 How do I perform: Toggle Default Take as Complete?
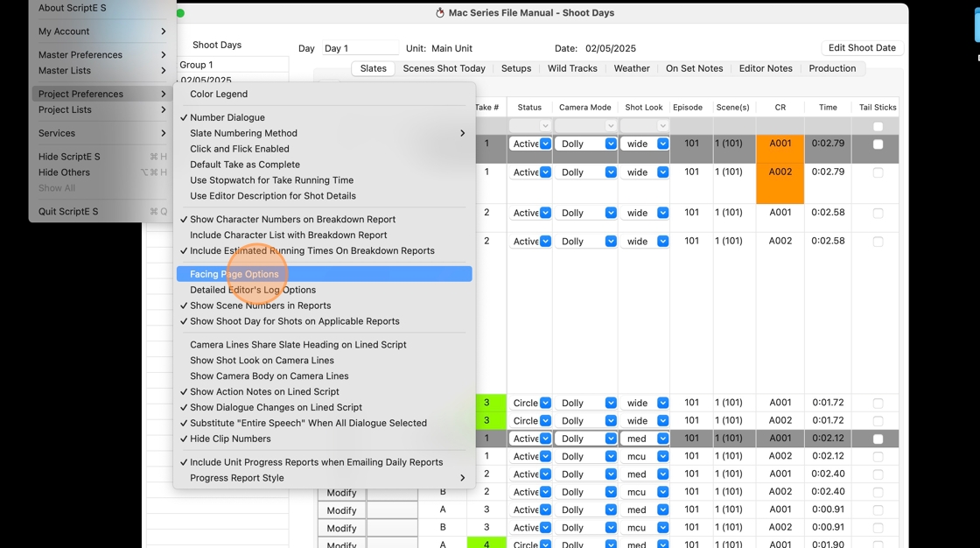tap(324, 165)
